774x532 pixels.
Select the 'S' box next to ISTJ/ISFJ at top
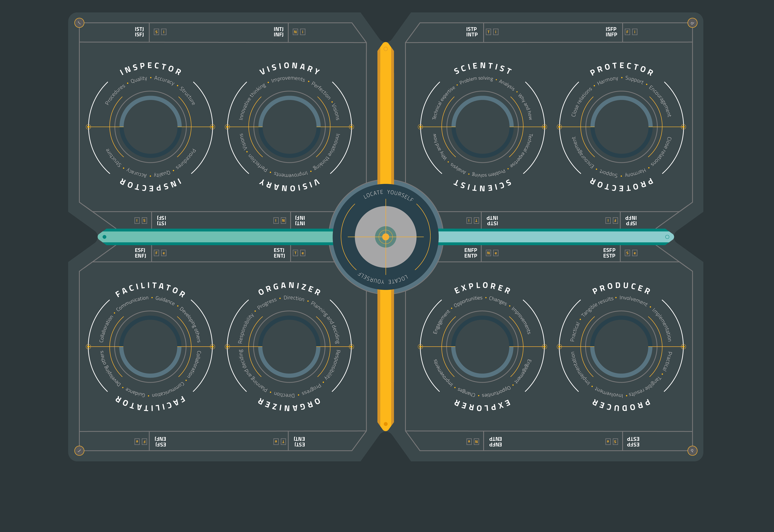(x=156, y=32)
